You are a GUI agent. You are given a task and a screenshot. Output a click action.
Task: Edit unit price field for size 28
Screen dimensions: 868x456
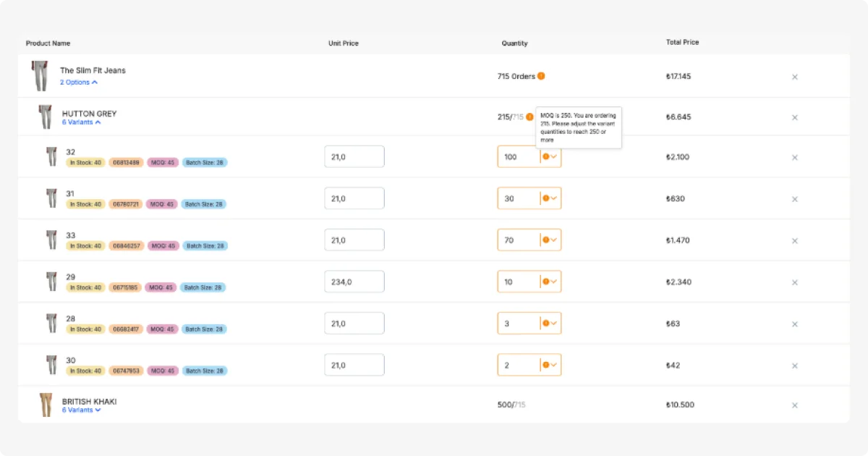click(x=354, y=324)
